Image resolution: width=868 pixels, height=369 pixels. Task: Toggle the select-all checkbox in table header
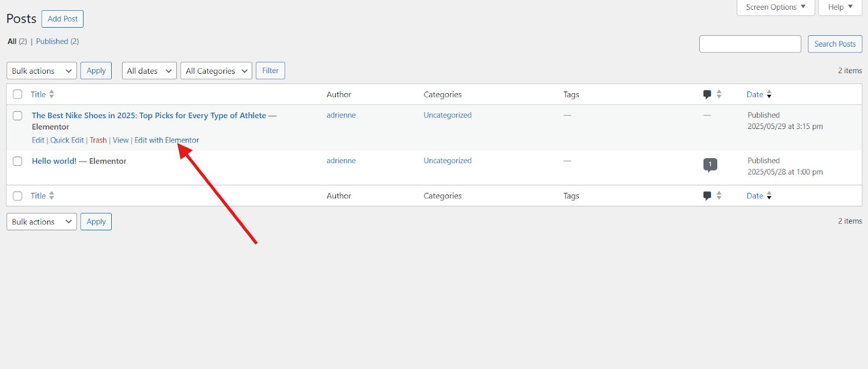17,94
